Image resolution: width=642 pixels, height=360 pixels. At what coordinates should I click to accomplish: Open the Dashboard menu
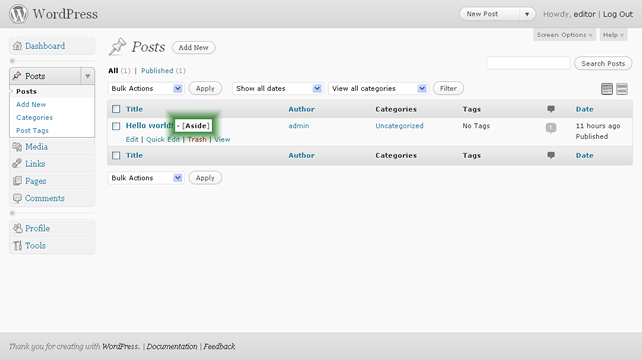(x=45, y=46)
